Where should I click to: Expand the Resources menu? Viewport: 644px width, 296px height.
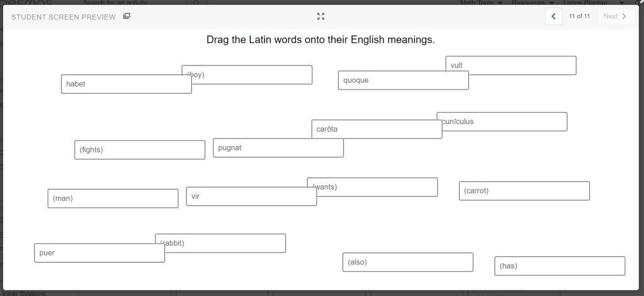(x=533, y=3)
